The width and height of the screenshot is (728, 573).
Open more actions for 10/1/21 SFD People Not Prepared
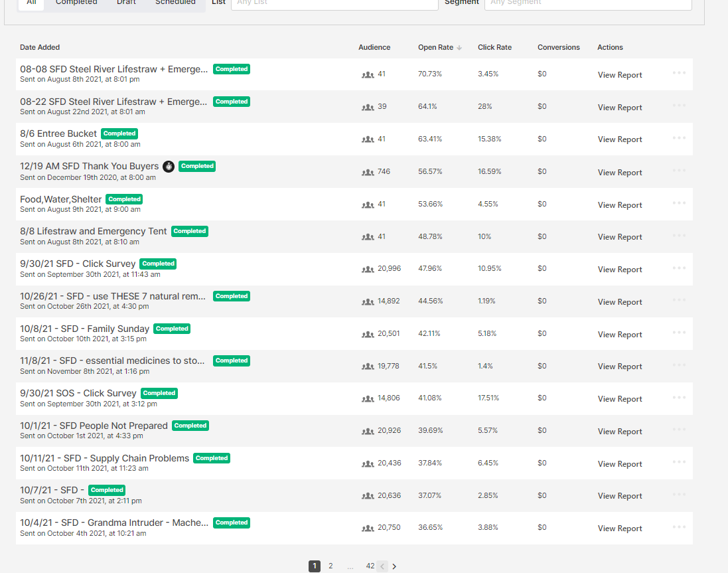tap(679, 430)
